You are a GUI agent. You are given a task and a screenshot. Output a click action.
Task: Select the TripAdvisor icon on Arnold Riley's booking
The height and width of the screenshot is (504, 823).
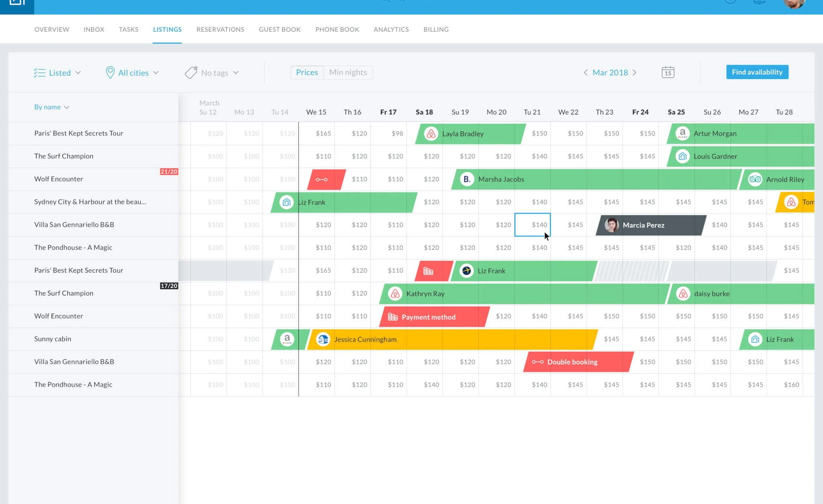pos(755,179)
